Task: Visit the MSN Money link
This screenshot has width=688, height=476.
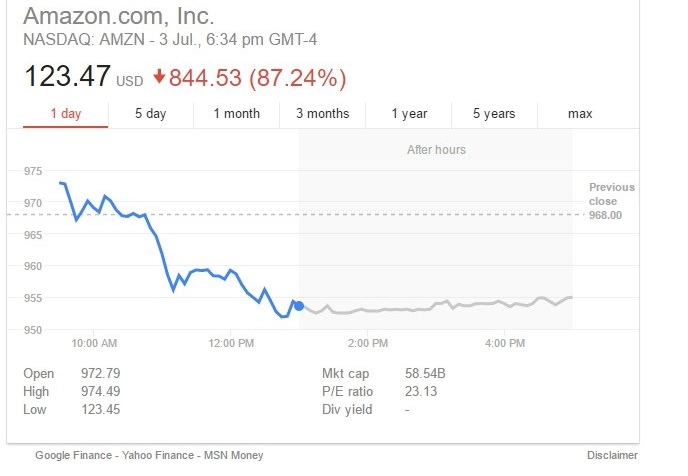Action: click(x=234, y=456)
